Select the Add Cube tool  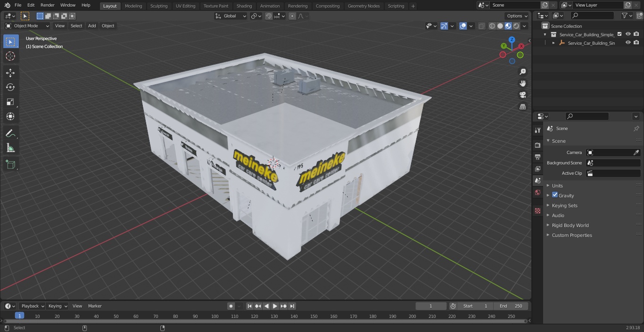pyautogui.click(x=10, y=165)
